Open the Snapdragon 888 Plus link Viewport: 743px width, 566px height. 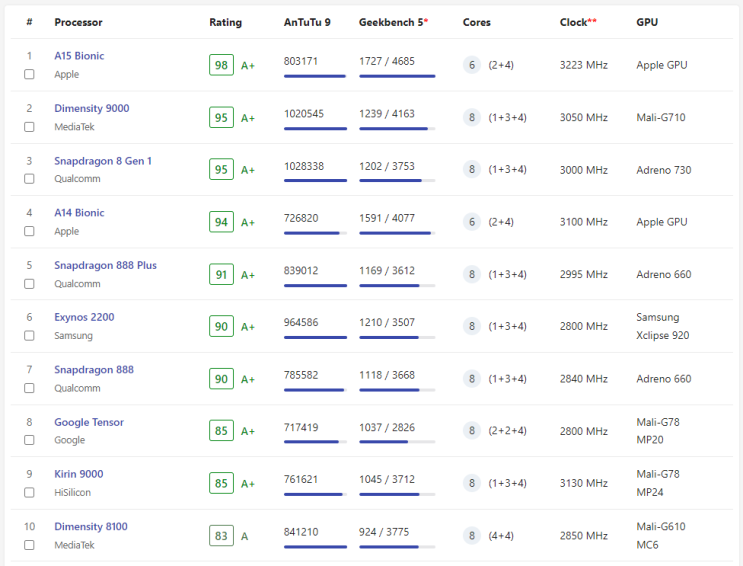pyautogui.click(x=105, y=265)
